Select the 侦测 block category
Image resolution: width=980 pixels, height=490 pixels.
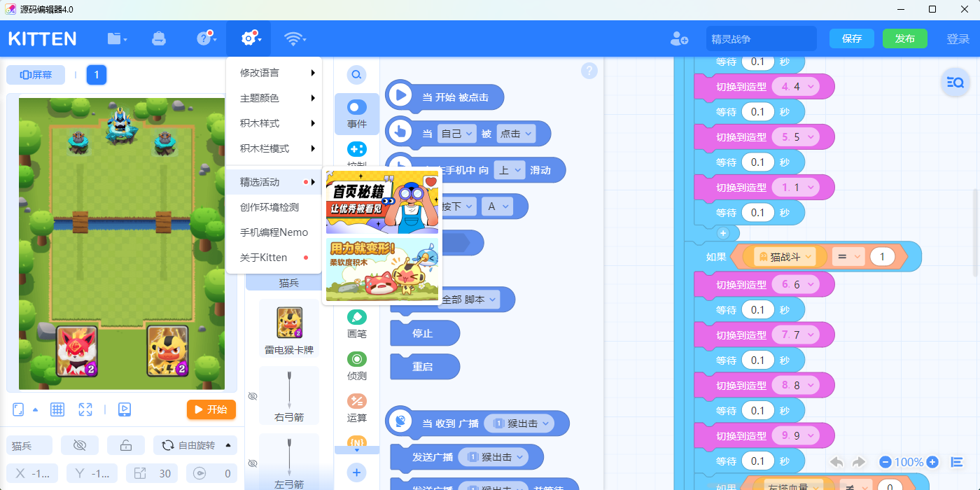click(x=357, y=366)
